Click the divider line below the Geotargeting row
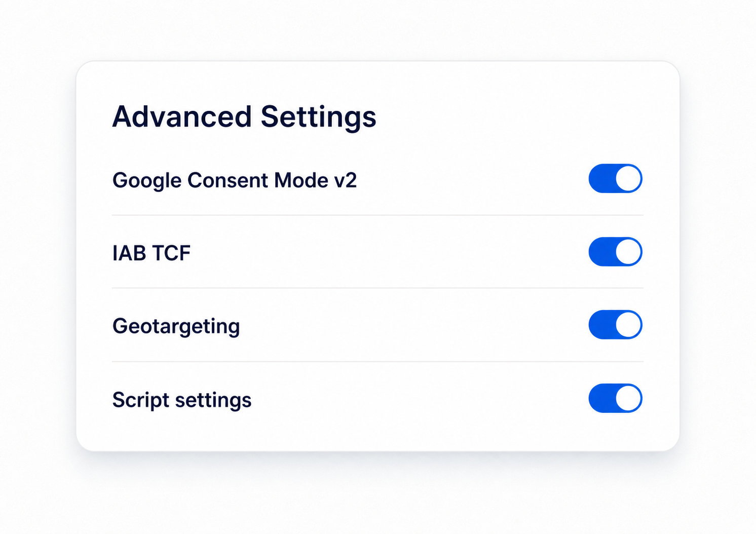The width and height of the screenshot is (756, 534). (377, 361)
